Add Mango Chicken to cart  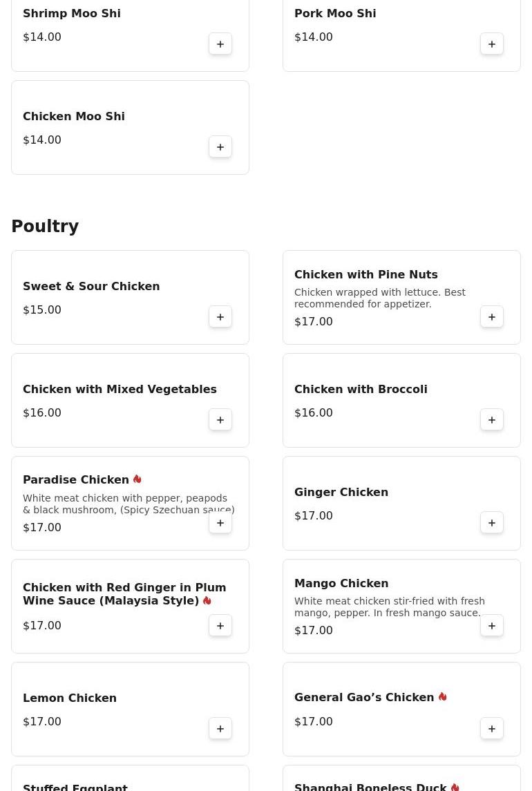pos(492,625)
